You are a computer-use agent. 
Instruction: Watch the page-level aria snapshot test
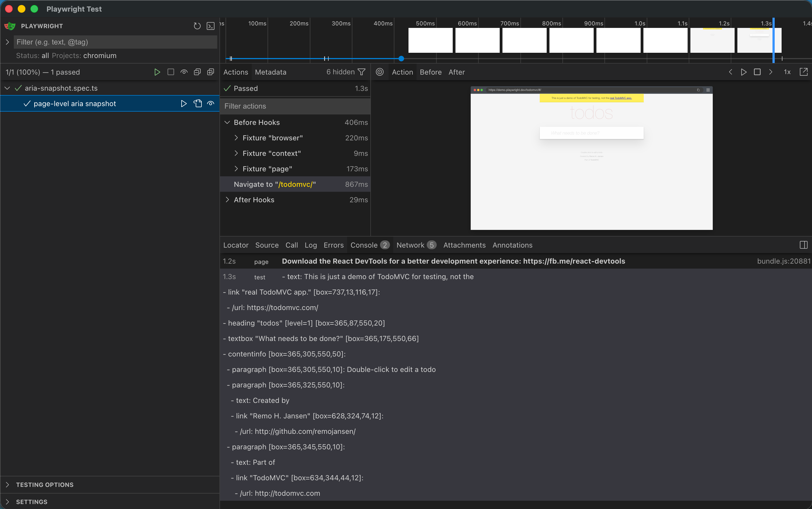(211, 104)
